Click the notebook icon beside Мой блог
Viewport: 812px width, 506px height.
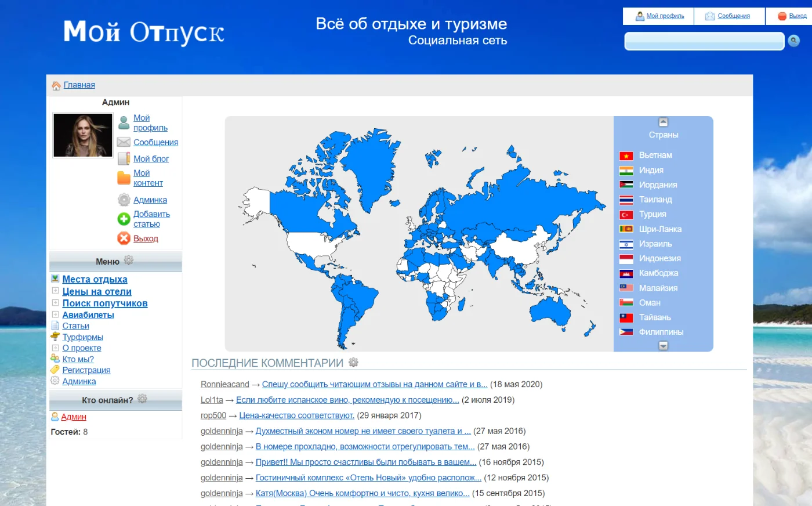tap(124, 158)
